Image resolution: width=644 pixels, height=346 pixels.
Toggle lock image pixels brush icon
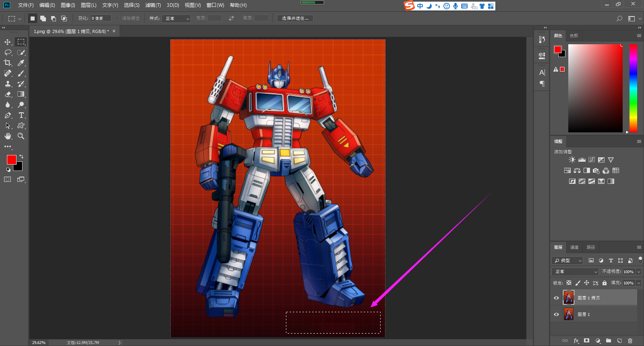point(578,283)
